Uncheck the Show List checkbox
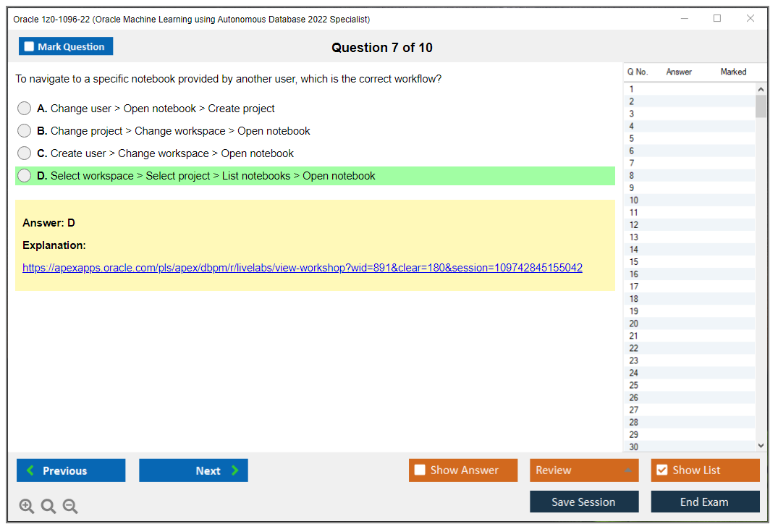Image resolution: width=778 pixels, height=532 pixels. 661,470
